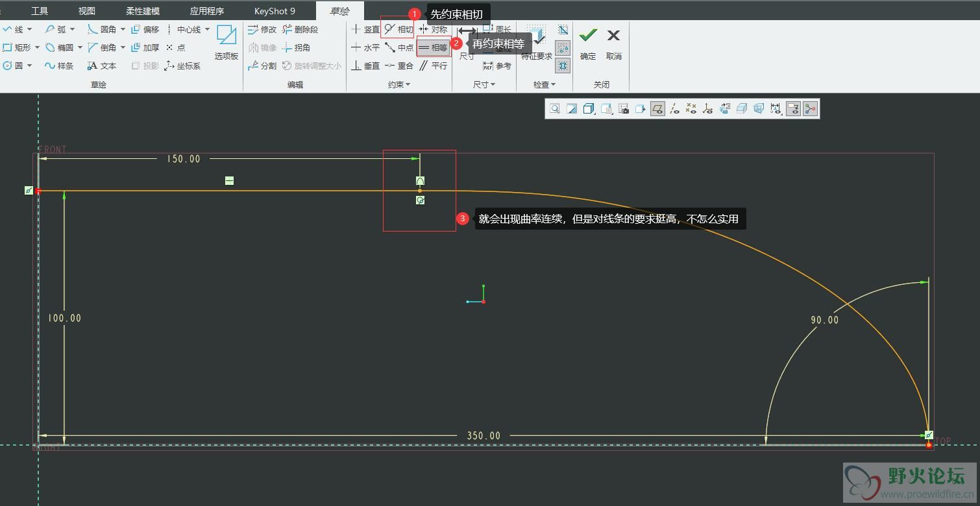The image size is (980, 506).
Task: Open the view manager camera icon
Action: click(x=624, y=108)
